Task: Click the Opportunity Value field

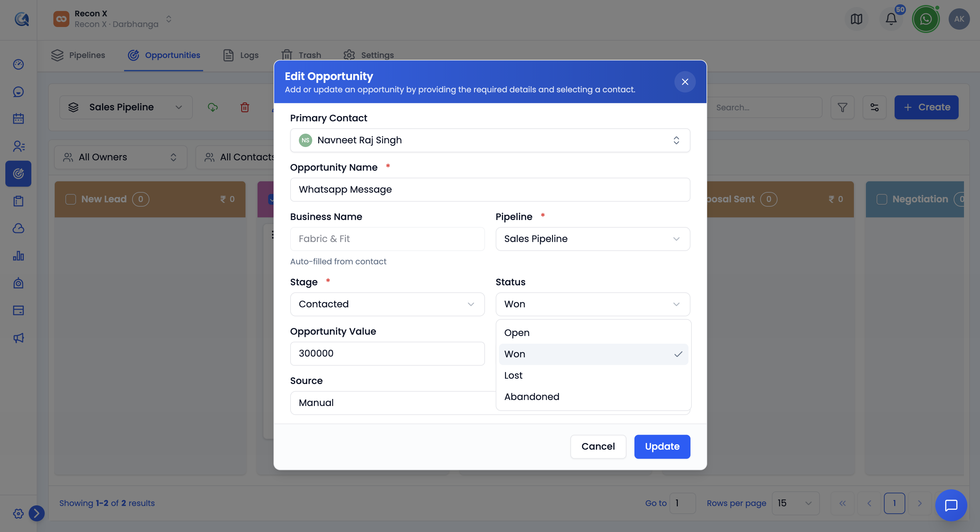Action: (387, 354)
